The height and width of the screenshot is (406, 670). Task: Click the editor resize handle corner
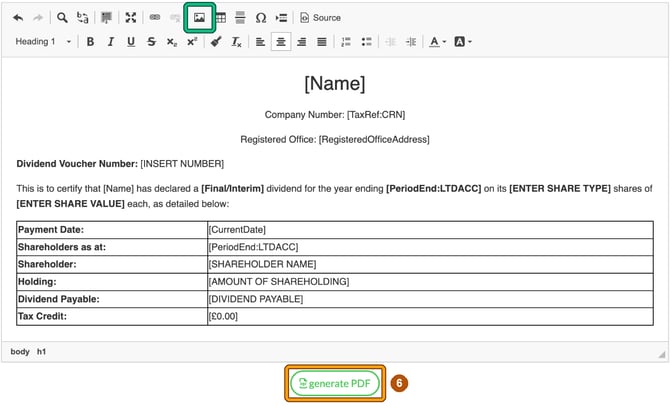(662, 354)
